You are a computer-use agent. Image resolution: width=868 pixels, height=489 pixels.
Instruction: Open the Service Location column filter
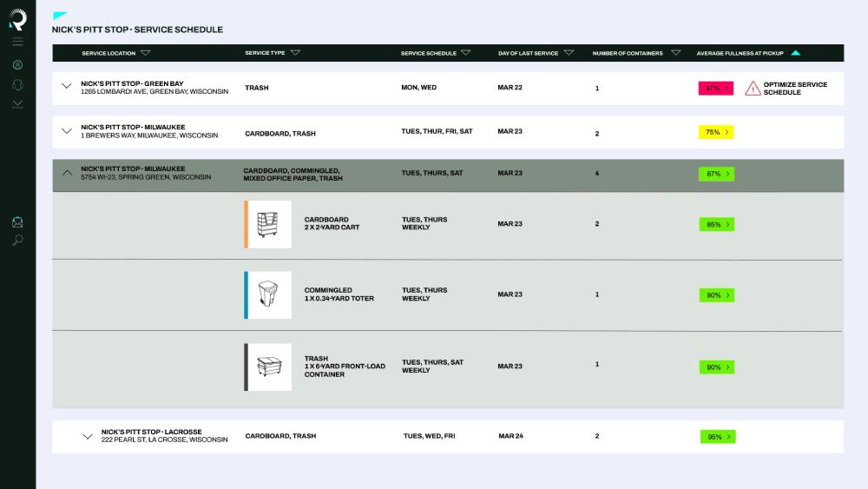point(146,53)
